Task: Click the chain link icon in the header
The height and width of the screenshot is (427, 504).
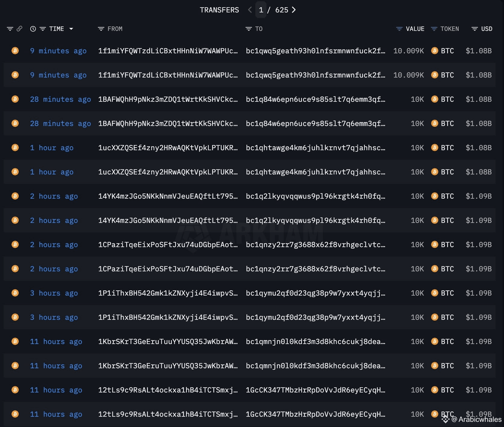Action: [x=19, y=29]
